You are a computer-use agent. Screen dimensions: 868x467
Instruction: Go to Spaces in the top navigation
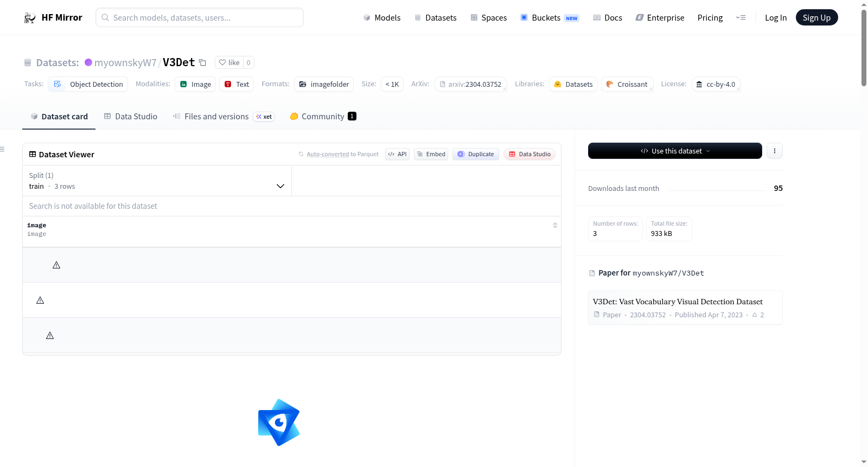coord(488,18)
